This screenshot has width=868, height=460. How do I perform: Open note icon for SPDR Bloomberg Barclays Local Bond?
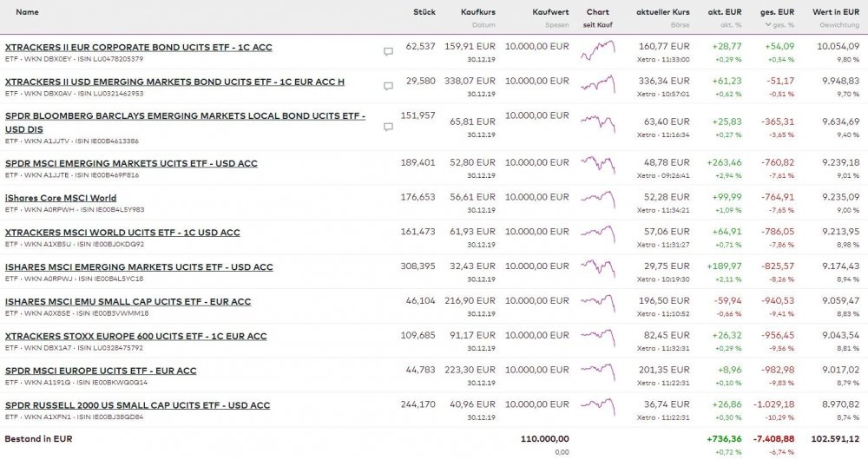pyautogui.click(x=388, y=127)
